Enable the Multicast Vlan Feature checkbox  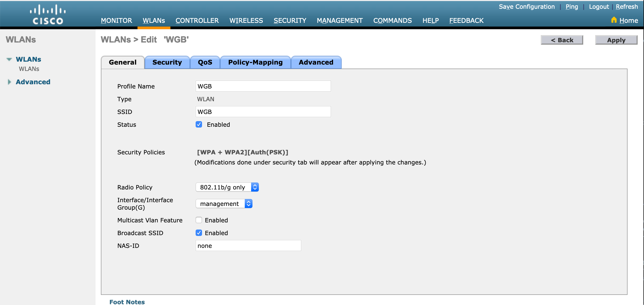[x=199, y=220]
